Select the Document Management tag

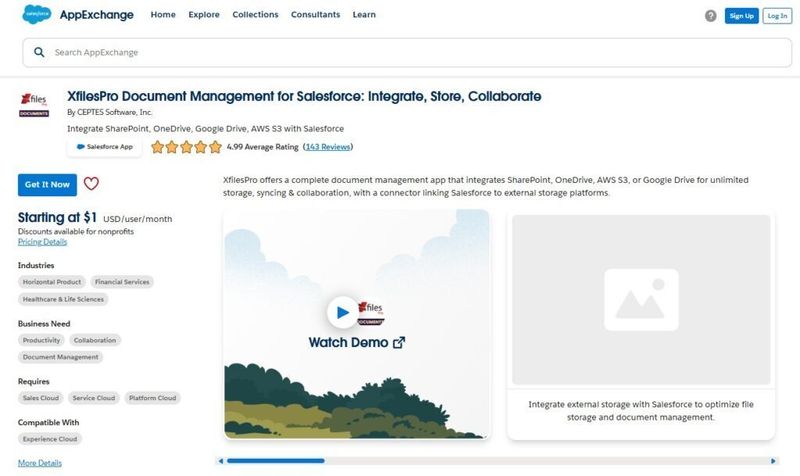pos(60,357)
